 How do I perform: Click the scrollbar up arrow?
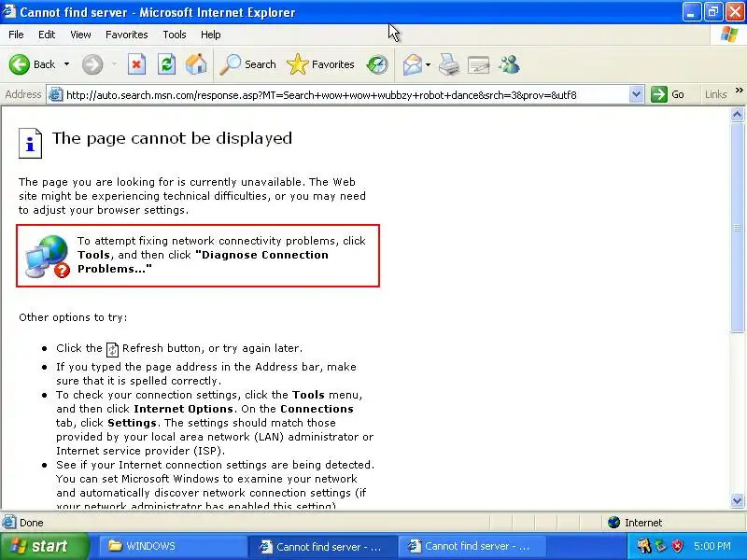point(737,114)
